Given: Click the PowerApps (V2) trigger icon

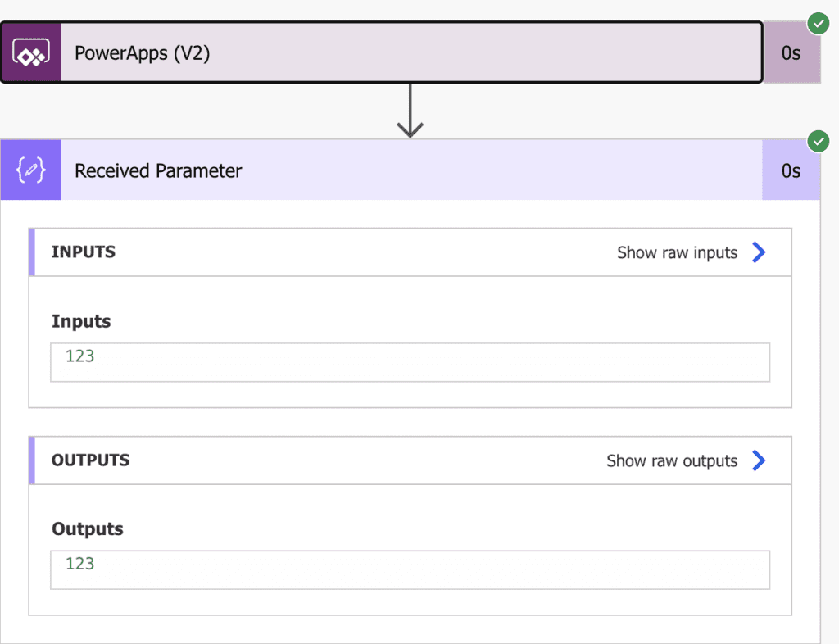Looking at the screenshot, I should pyautogui.click(x=31, y=51).
